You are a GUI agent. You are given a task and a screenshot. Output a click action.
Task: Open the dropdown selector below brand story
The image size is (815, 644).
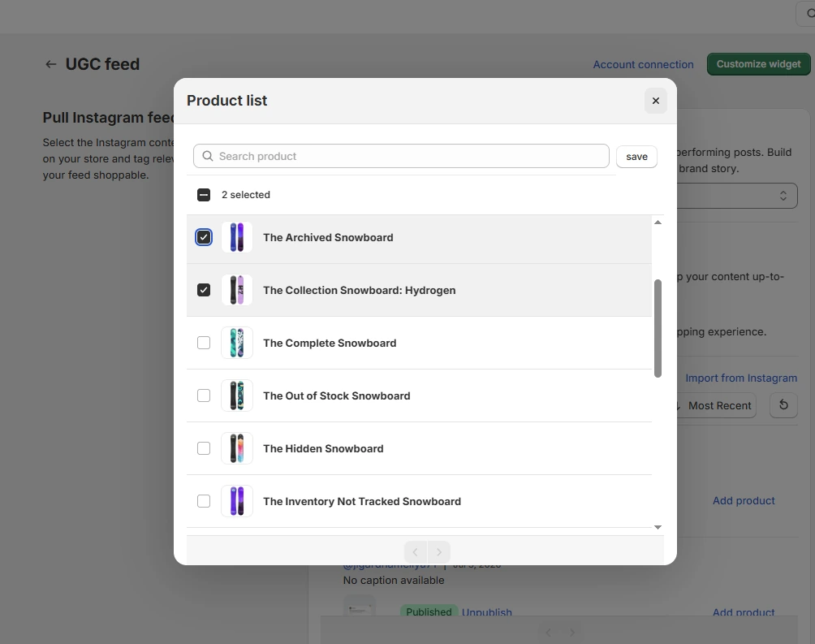737,196
